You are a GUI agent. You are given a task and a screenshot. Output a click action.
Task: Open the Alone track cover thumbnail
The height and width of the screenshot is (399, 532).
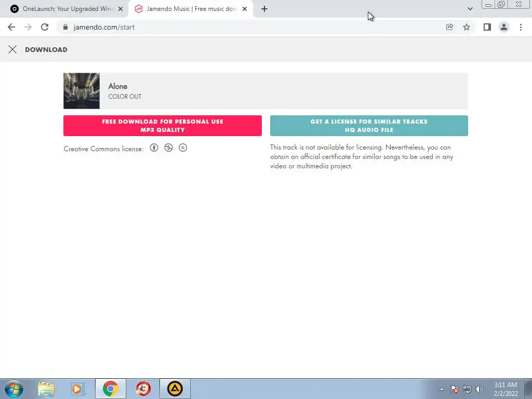[82, 91]
